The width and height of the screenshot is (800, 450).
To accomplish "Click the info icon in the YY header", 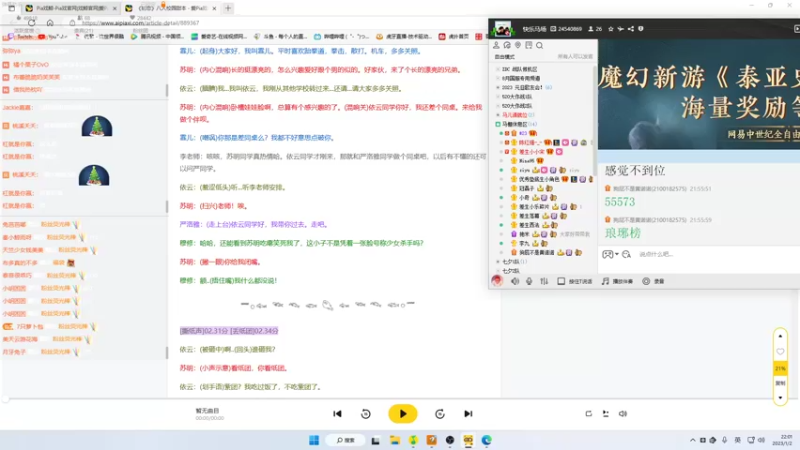I will (641, 29).
